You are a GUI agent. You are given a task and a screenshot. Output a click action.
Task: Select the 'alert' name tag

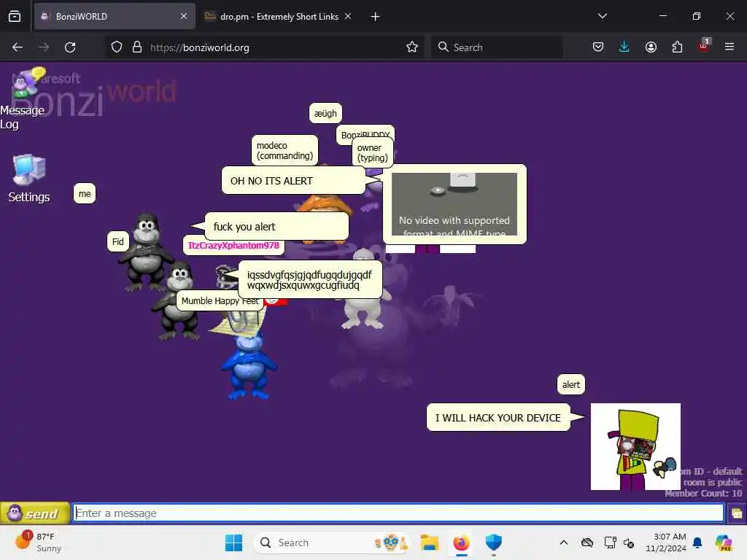coord(570,385)
